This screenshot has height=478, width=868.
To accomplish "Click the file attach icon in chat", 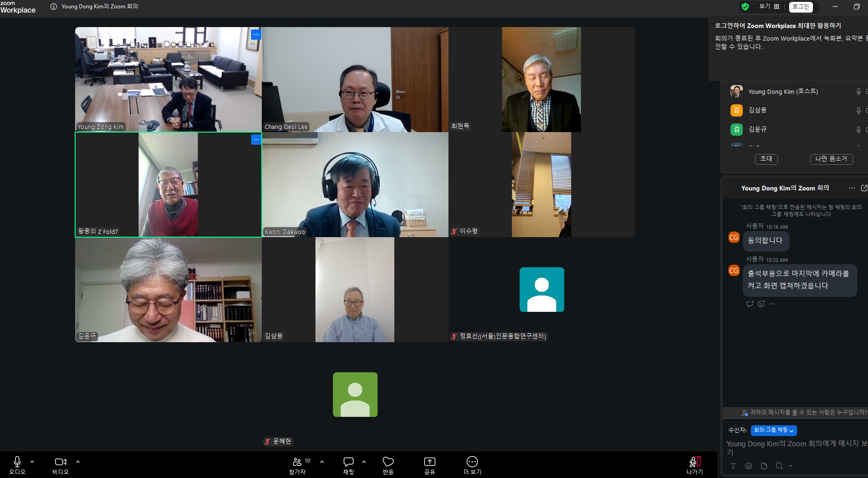I will coord(764,466).
